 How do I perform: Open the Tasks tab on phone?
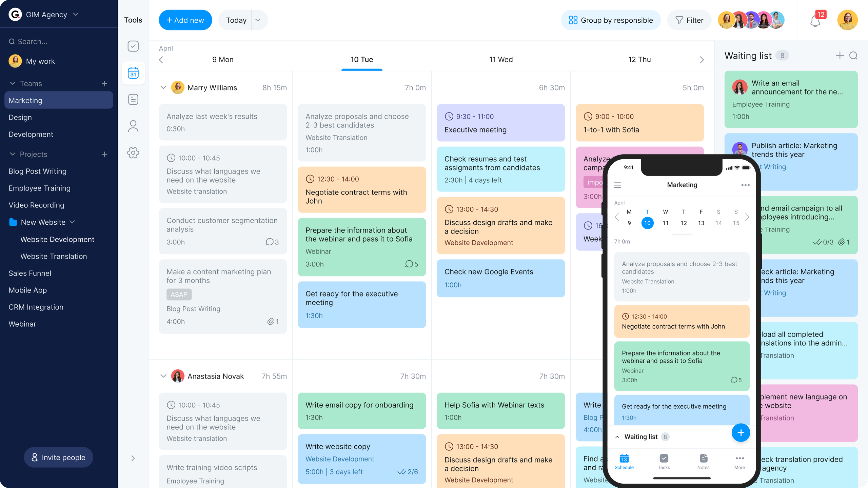tap(664, 462)
